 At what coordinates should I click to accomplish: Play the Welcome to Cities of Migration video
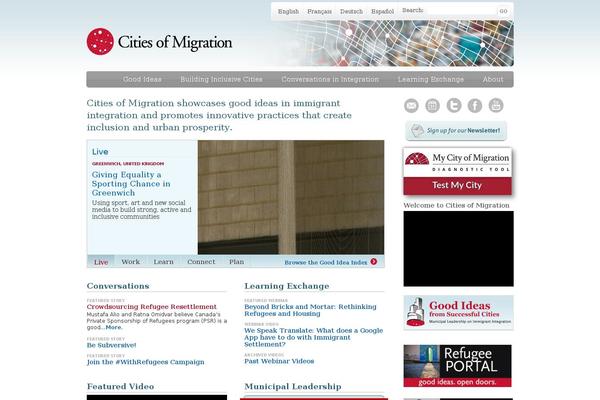(x=458, y=249)
